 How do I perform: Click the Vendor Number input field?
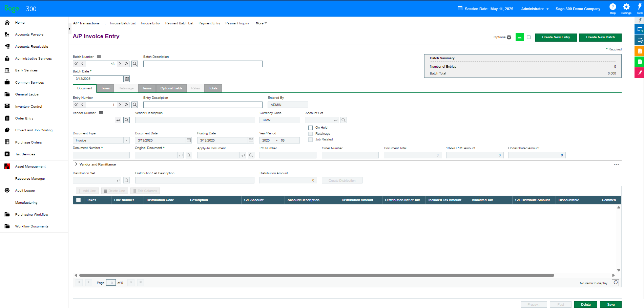[94, 120]
